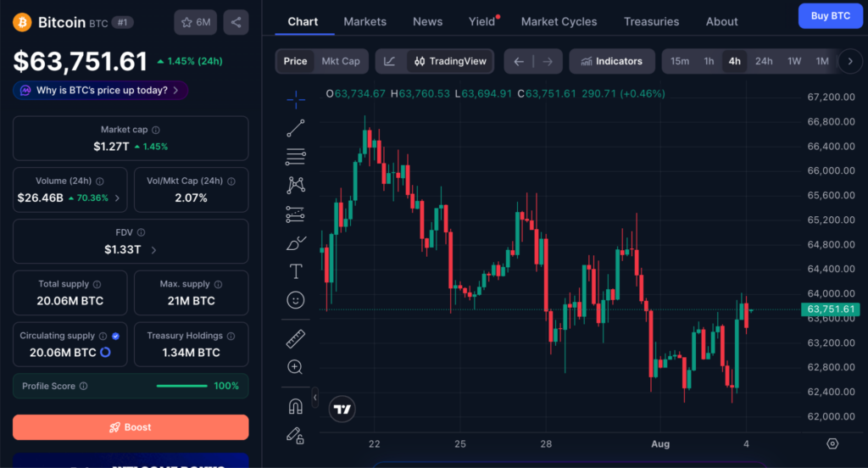Open the emoji icons tool
The width and height of the screenshot is (868, 468).
tap(296, 300)
